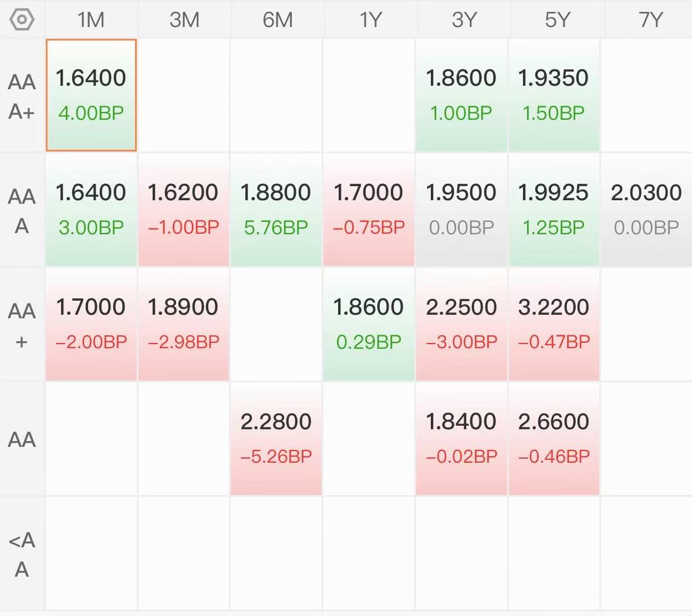Select the <AA rating row label
The height and width of the screenshot is (616, 692).
click(x=22, y=554)
